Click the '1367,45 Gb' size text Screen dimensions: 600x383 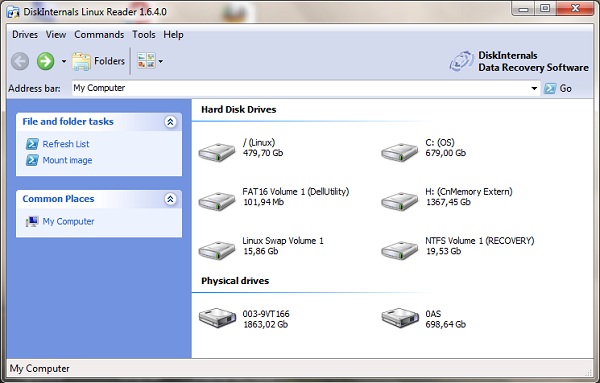(448, 202)
